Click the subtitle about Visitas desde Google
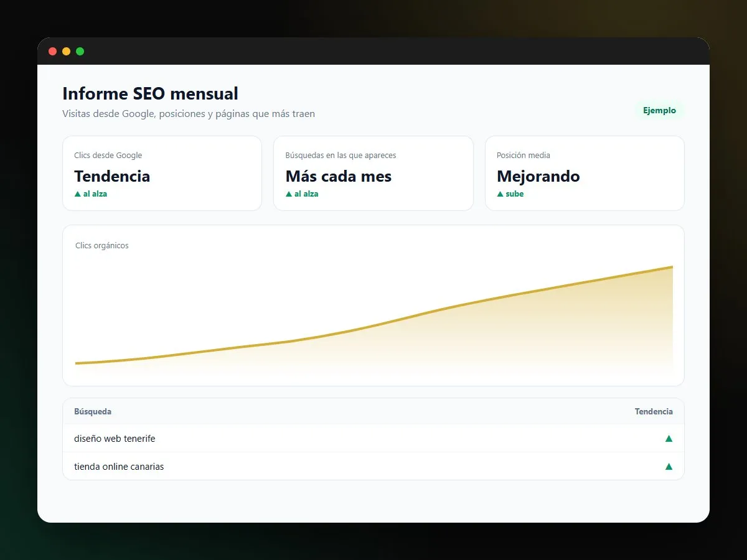Screen dimensions: 747x560 (x=189, y=114)
